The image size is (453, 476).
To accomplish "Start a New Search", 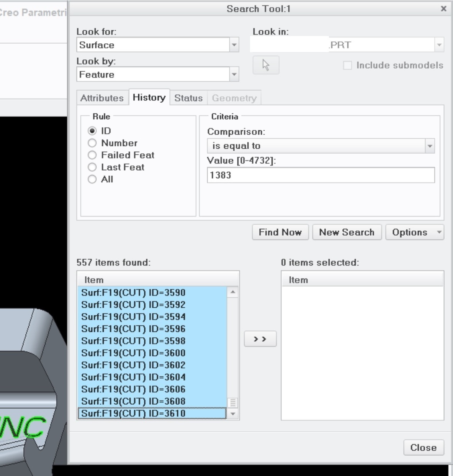I will 347,232.
